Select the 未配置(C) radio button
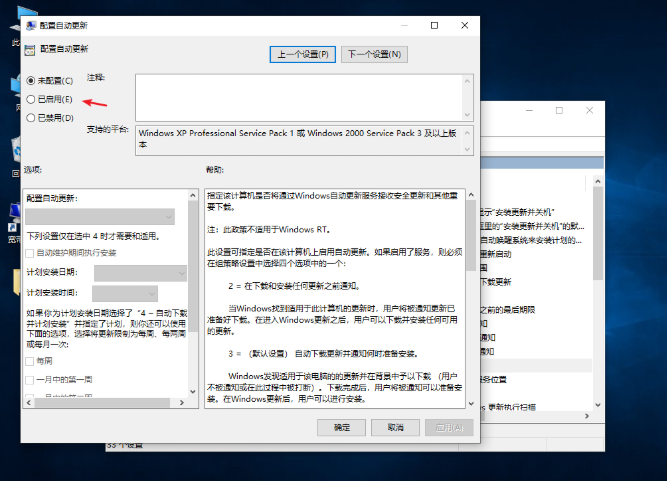This screenshot has width=667, height=481. (31, 80)
